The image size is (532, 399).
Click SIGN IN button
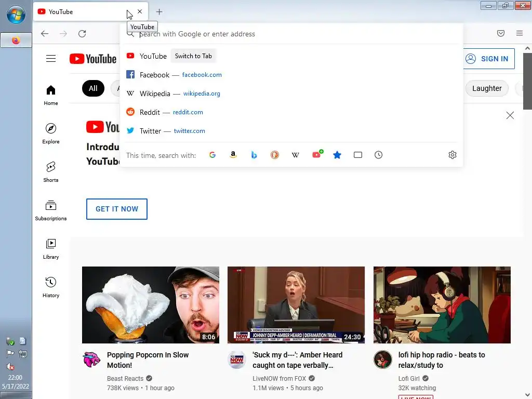[x=489, y=59]
